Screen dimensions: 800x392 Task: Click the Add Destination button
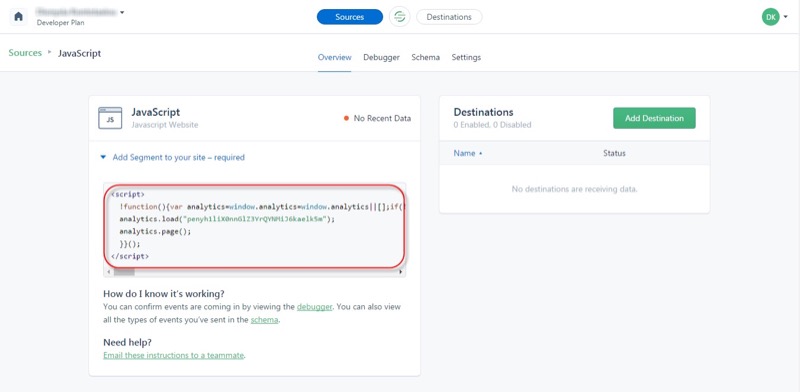coord(654,118)
